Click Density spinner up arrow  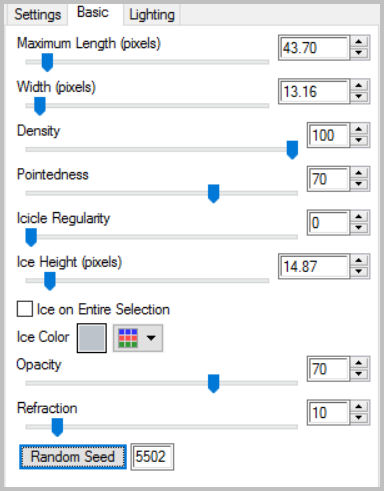[359, 130]
